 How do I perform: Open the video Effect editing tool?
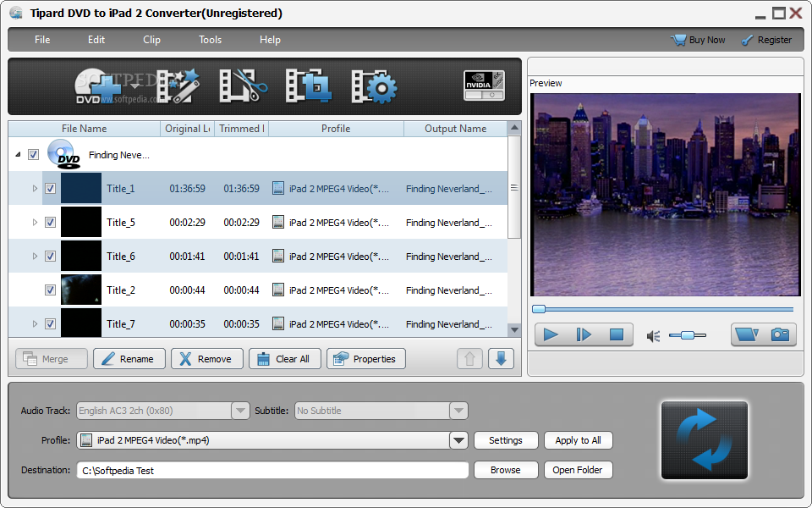point(178,86)
